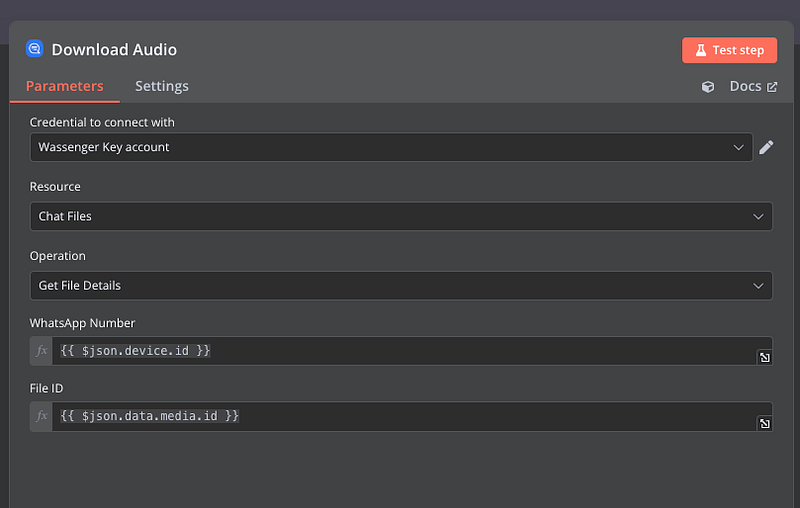
Task: Click the File ID expression input
Action: click(400, 416)
